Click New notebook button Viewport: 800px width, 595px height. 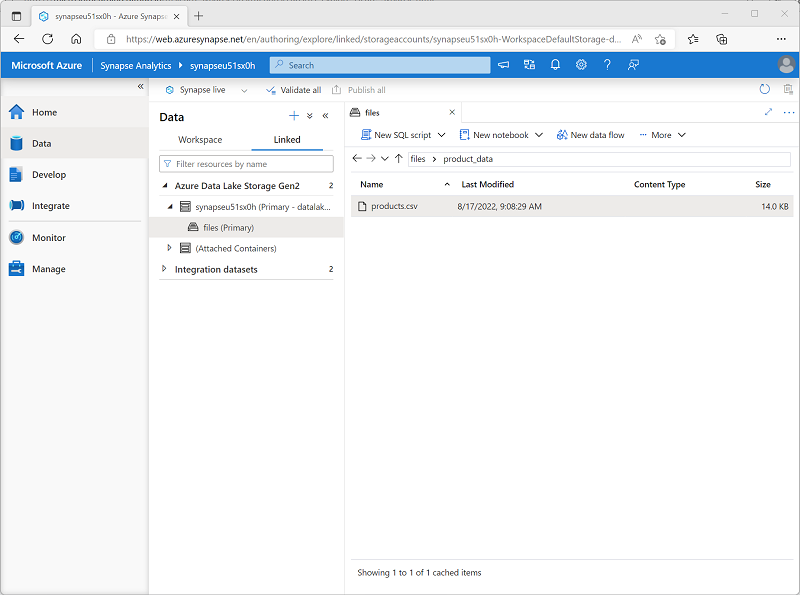[x=494, y=135]
